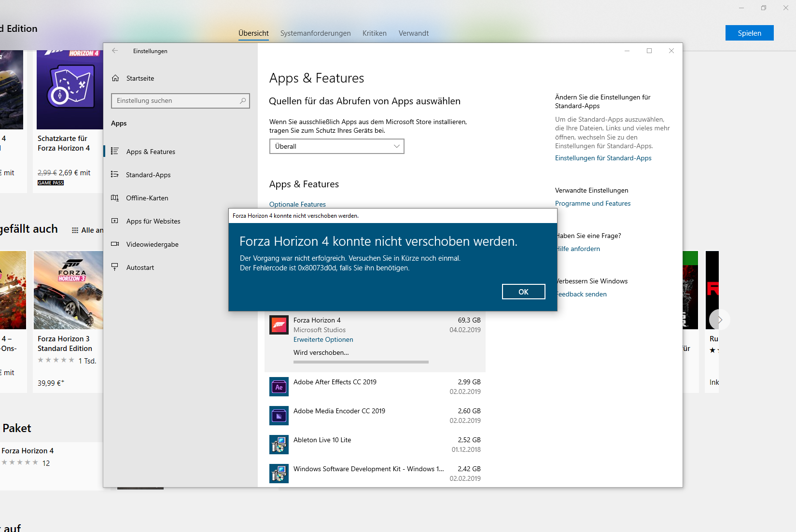Screen dimensions: 796x532
Task: Select the Videowiedergabe icon
Action: pyautogui.click(x=115, y=244)
